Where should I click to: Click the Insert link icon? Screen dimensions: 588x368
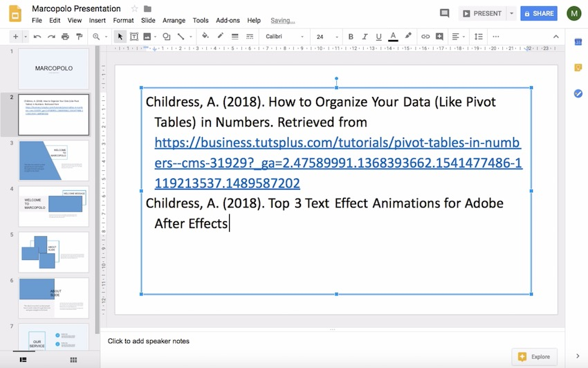coord(425,37)
